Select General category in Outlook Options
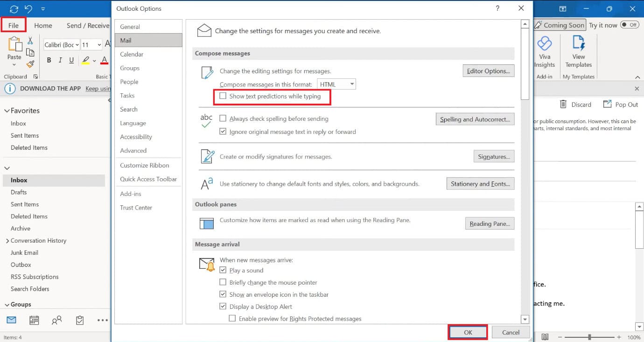The height and width of the screenshot is (342, 644). point(148,27)
